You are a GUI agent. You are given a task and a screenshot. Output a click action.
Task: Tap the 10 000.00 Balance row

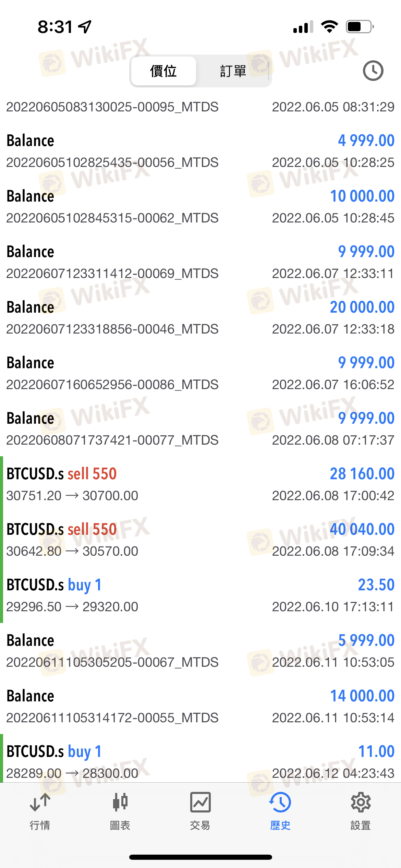pyautogui.click(x=200, y=206)
